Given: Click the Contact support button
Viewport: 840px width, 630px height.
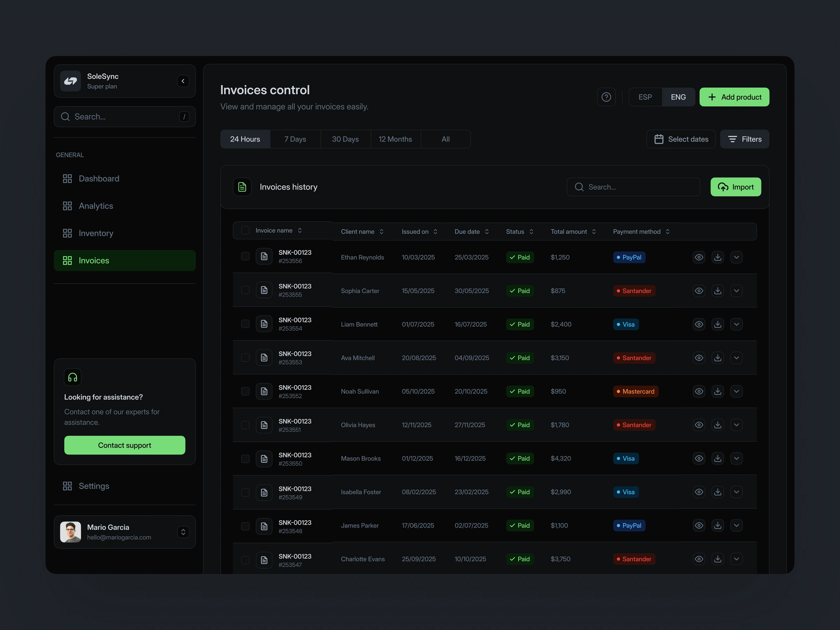Looking at the screenshot, I should coord(124,445).
